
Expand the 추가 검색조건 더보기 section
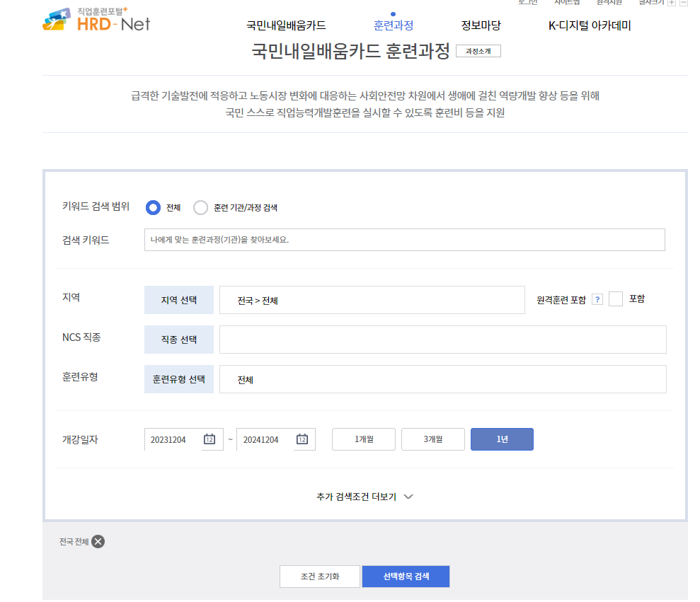[364, 497]
